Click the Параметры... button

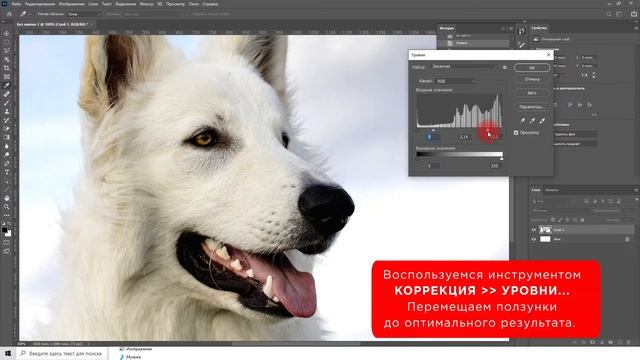pos(532,107)
